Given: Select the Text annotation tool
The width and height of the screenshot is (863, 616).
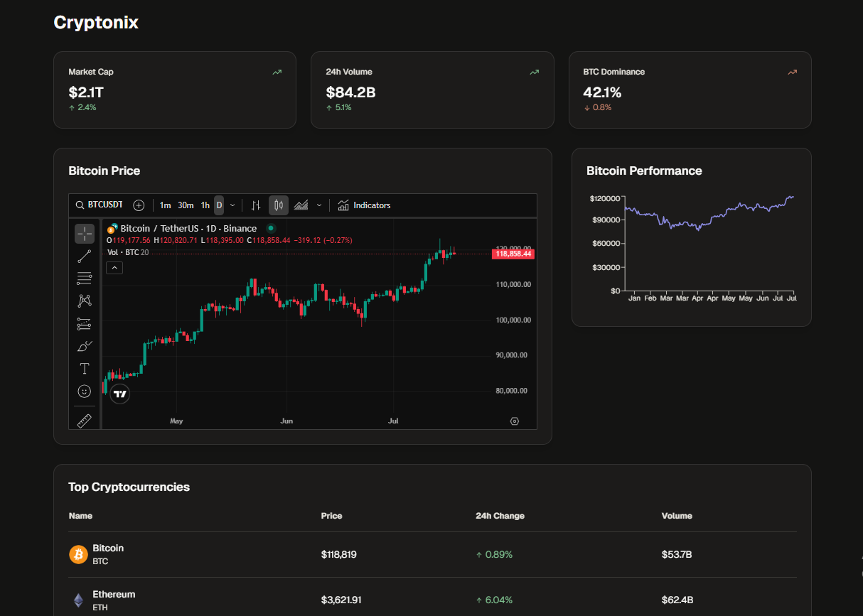Looking at the screenshot, I should click(x=85, y=368).
